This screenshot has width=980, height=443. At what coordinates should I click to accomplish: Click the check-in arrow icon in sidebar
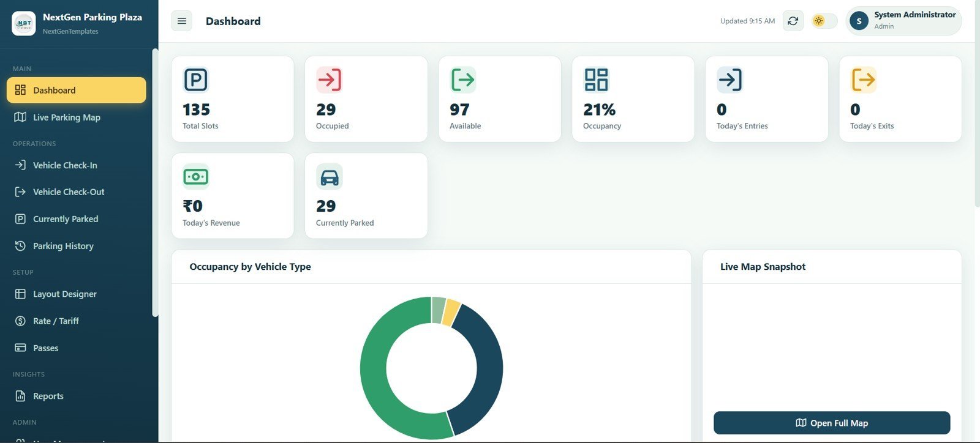tap(20, 165)
